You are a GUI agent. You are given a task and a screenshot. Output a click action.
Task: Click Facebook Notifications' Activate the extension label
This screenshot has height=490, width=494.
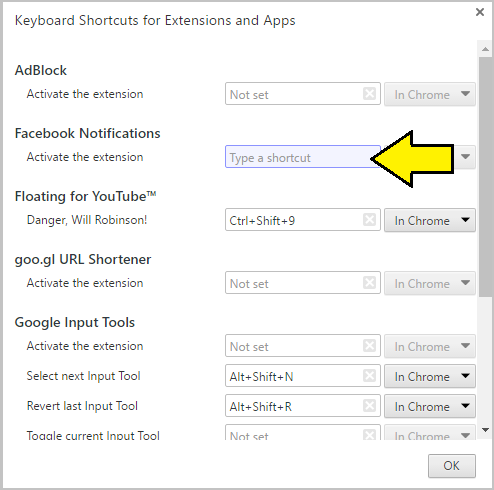[85, 157]
